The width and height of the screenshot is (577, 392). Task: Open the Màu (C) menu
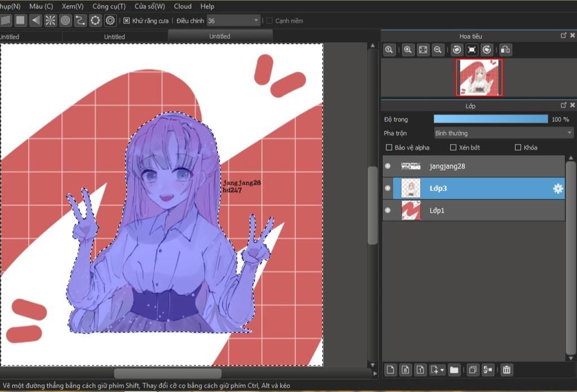point(41,6)
